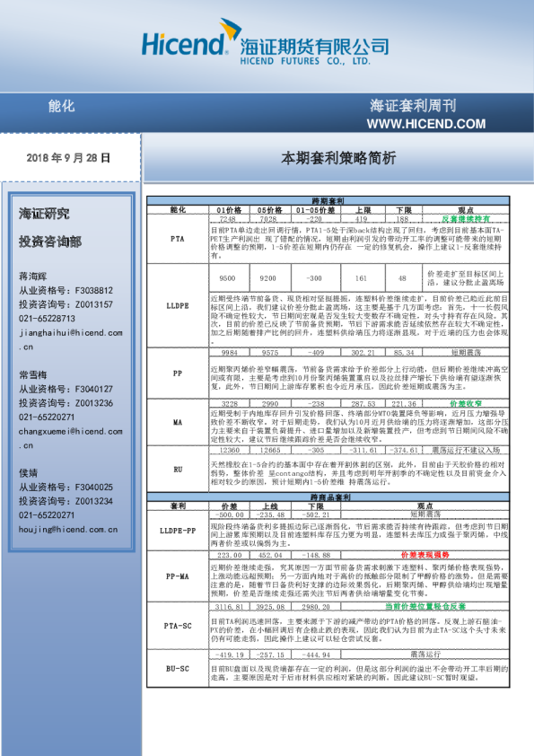Image resolution: width=534 pixels, height=756 pixels.
Task: Click the red text 价差表现强势
Action: tap(425, 556)
